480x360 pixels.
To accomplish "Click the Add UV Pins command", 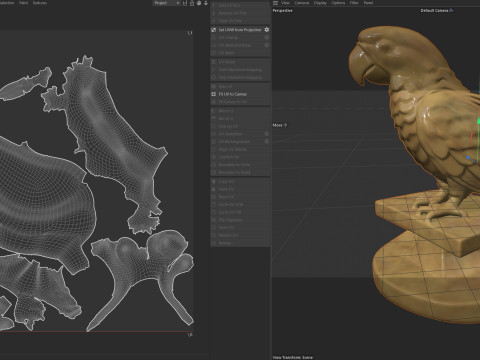I will click(x=240, y=5).
